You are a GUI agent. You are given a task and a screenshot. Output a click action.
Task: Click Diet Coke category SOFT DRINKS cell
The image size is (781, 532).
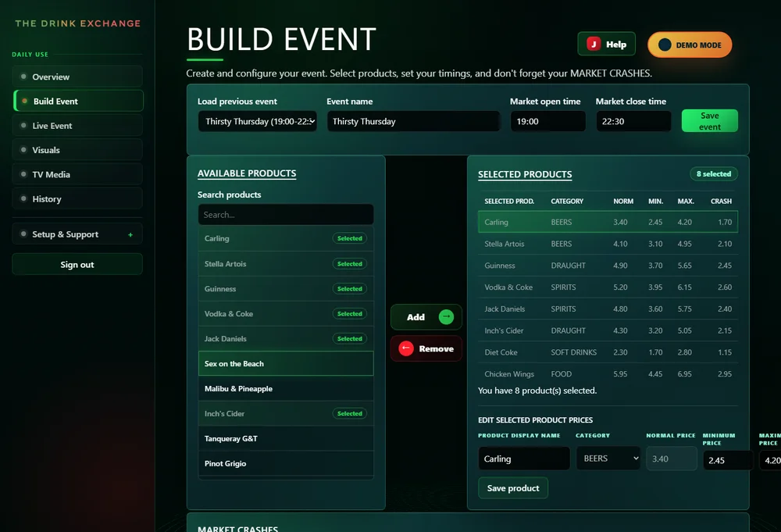point(574,352)
